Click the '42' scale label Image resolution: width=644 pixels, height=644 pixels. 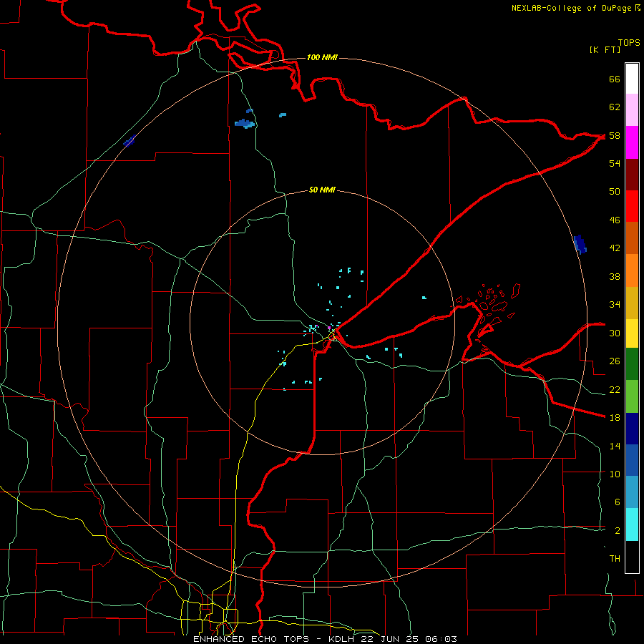(x=615, y=248)
